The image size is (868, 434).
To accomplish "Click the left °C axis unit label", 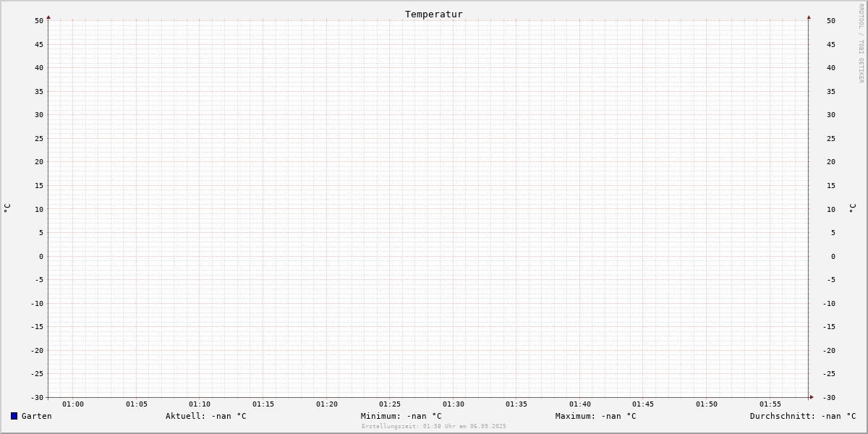I will click(7, 208).
